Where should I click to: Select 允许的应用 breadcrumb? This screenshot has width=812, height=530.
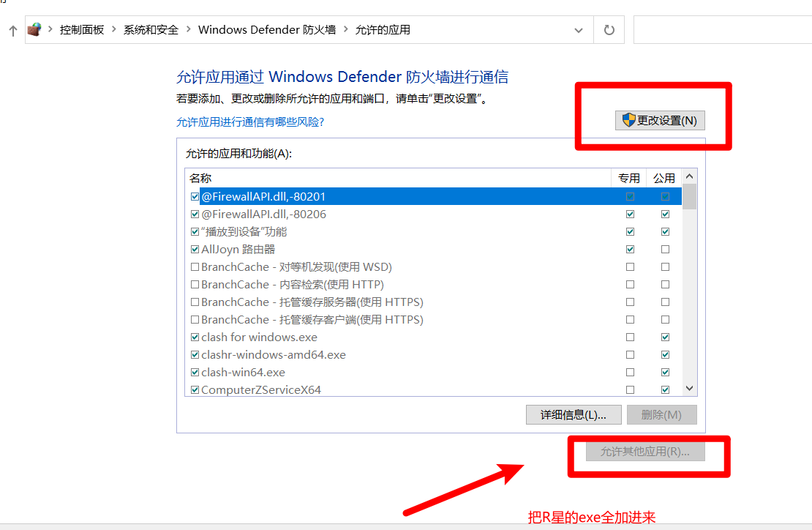pos(383,30)
